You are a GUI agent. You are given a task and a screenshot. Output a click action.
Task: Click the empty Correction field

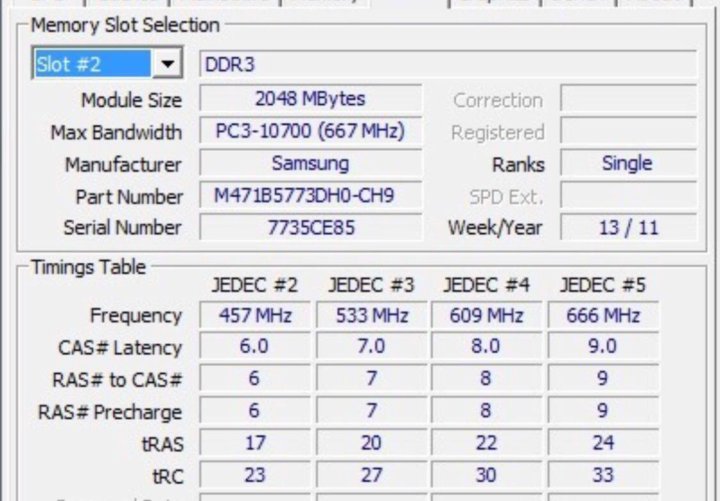pyautogui.click(x=628, y=98)
